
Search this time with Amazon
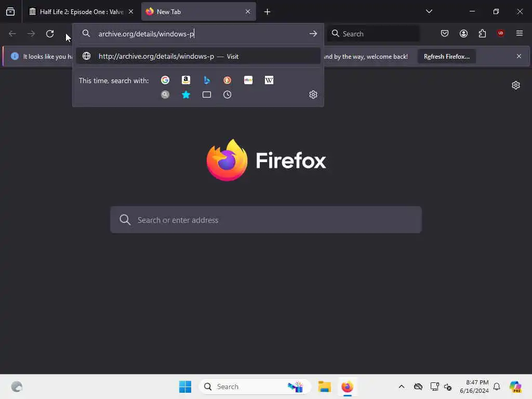click(x=186, y=80)
